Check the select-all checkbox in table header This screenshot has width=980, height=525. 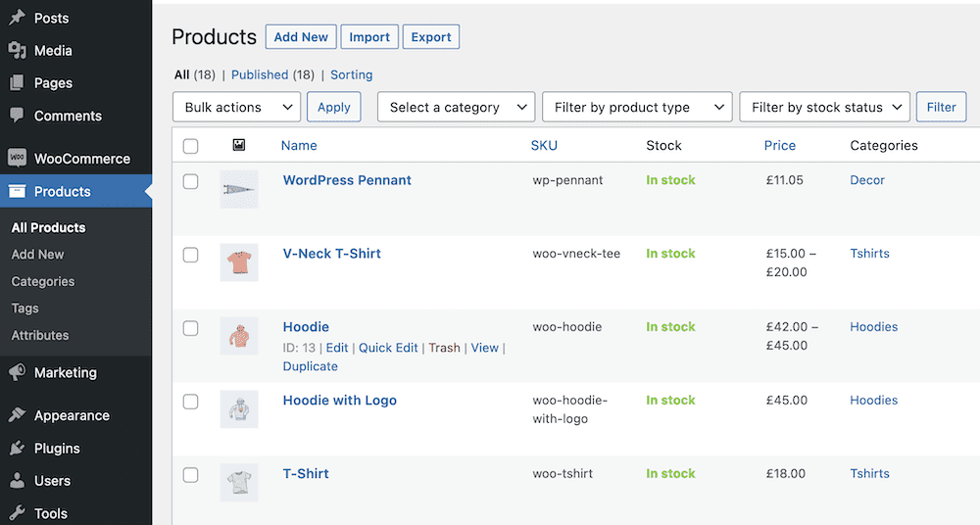(x=191, y=146)
